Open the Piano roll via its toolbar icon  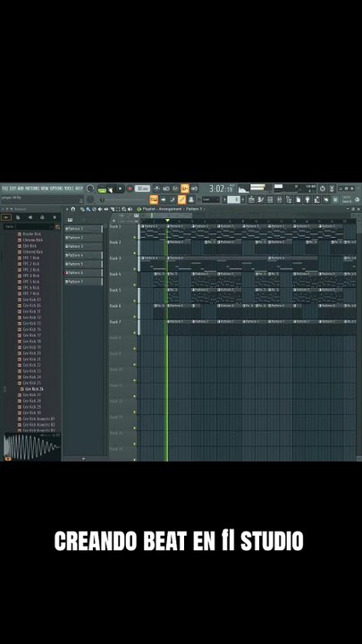pyautogui.click(x=260, y=199)
